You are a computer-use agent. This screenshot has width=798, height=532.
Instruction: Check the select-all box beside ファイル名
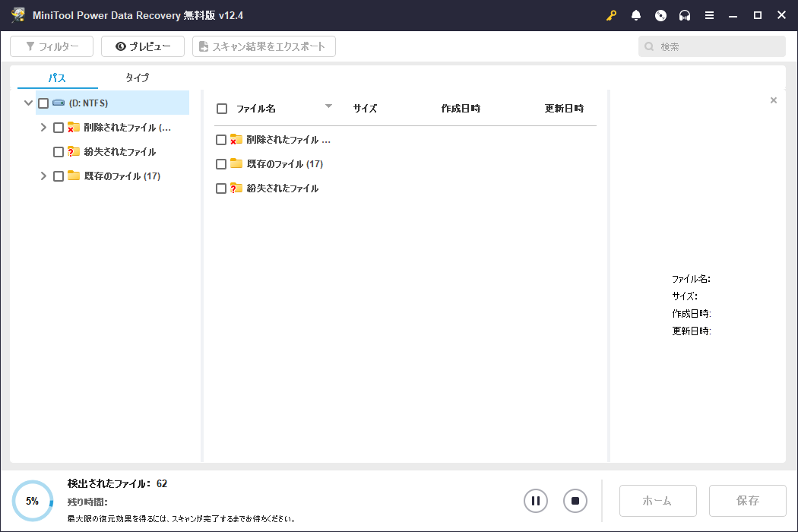(221, 108)
